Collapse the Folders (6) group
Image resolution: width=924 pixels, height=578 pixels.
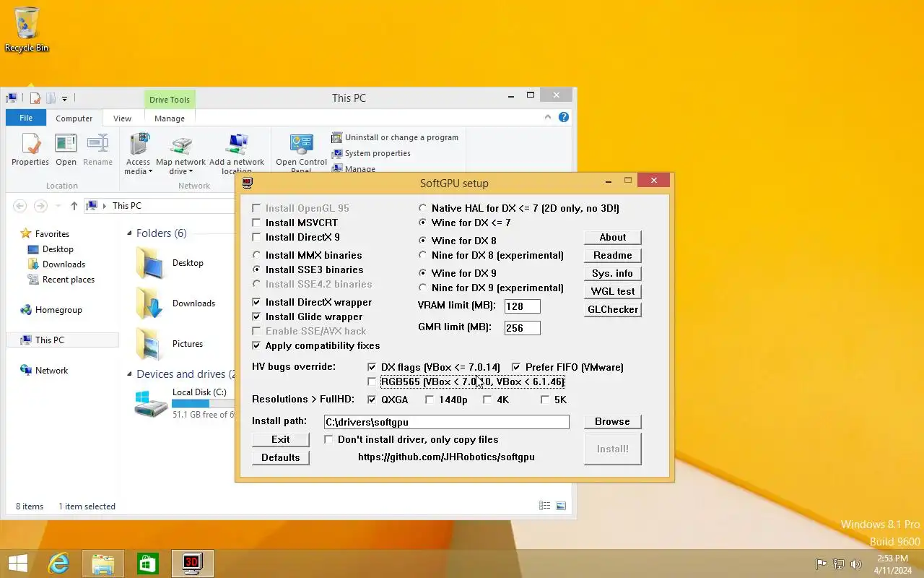point(130,233)
